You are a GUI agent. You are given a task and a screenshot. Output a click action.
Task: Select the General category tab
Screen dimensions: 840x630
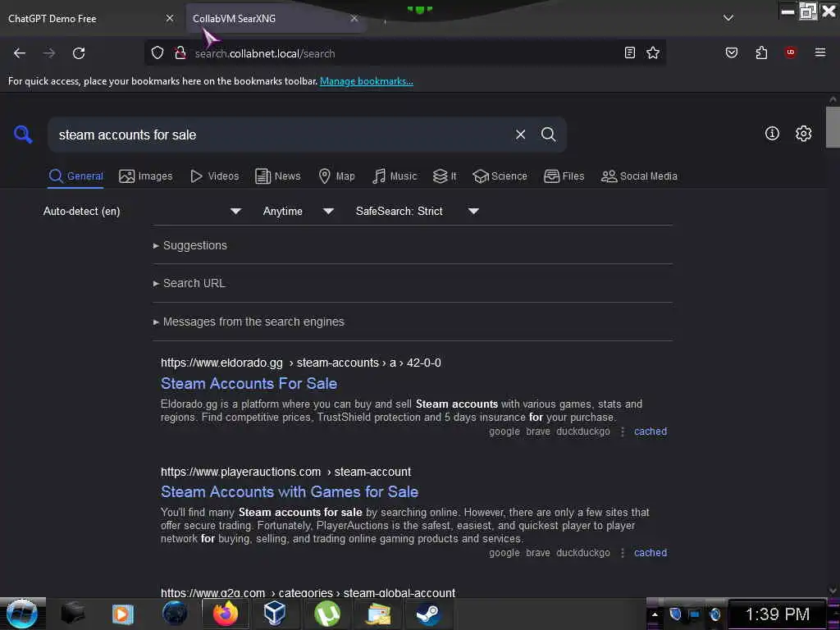[75, 176]
